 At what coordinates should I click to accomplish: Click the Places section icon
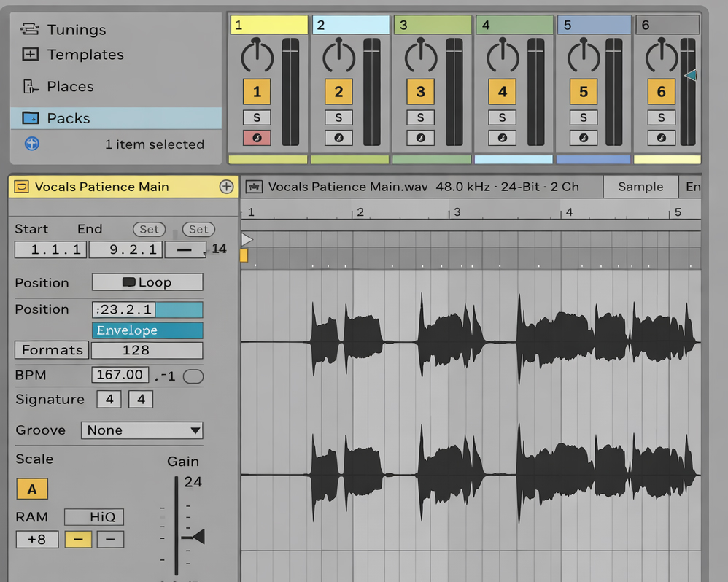point(31,86)
